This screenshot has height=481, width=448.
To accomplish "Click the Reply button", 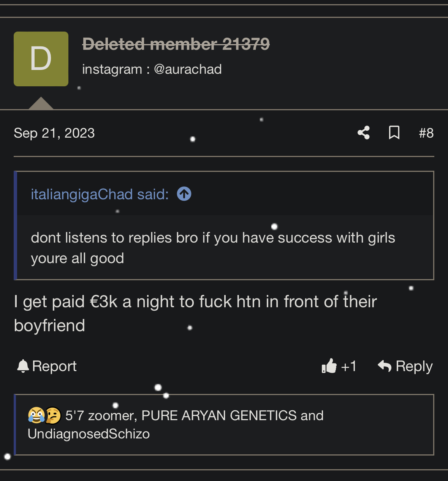I will pyautogui.click(x=405, y=366).
